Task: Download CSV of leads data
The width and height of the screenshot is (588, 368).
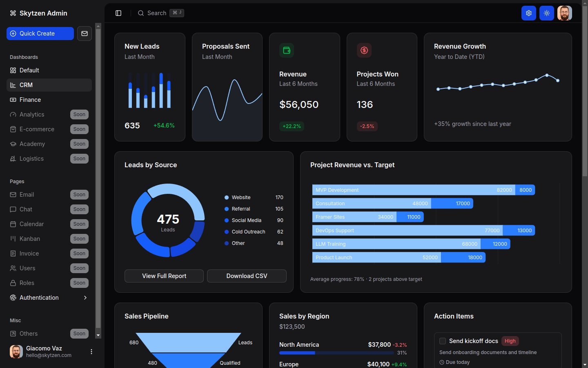Action: pyautogui.click(x=247, y=276)
